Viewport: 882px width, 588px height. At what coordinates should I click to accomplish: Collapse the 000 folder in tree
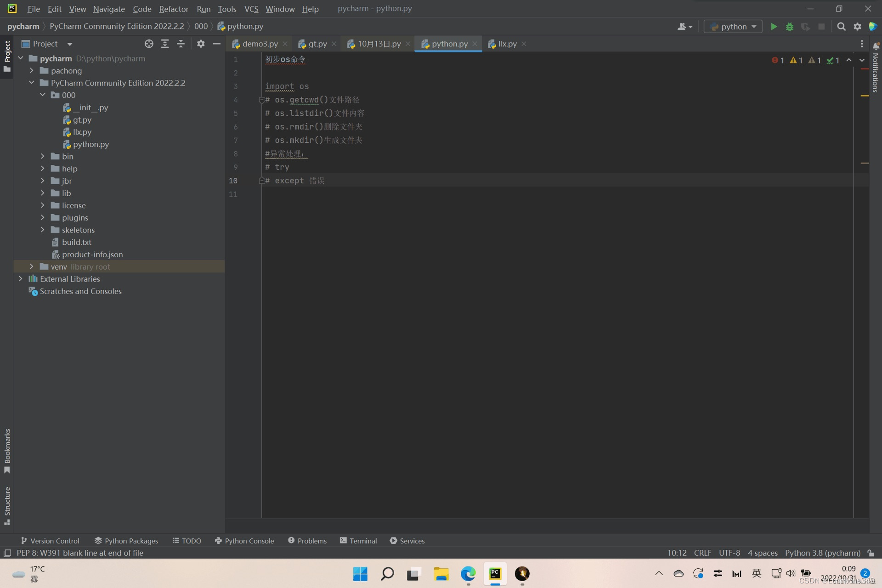coord(43,95)
